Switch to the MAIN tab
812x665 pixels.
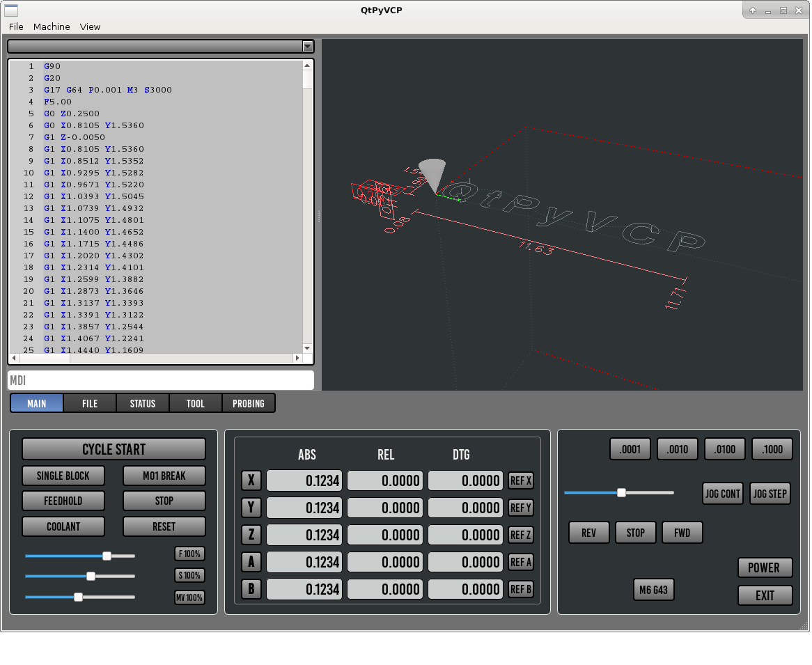(37, 403)
